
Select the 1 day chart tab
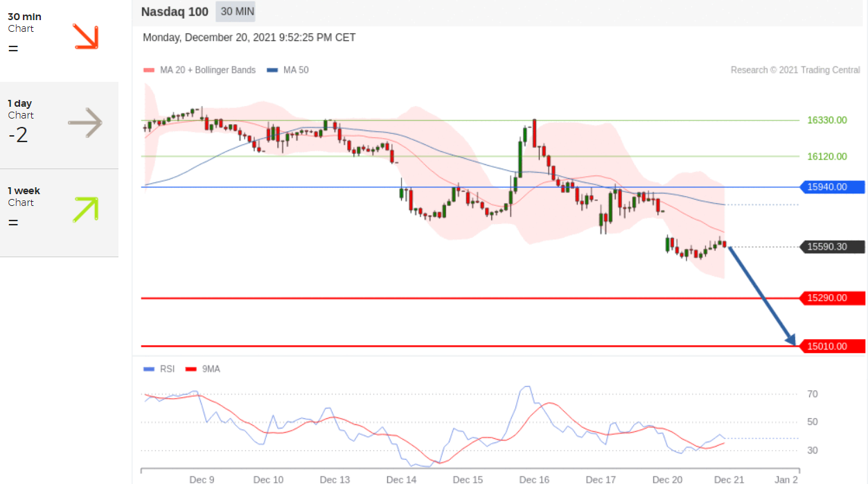pyautogui.click(x=59, y=125)
